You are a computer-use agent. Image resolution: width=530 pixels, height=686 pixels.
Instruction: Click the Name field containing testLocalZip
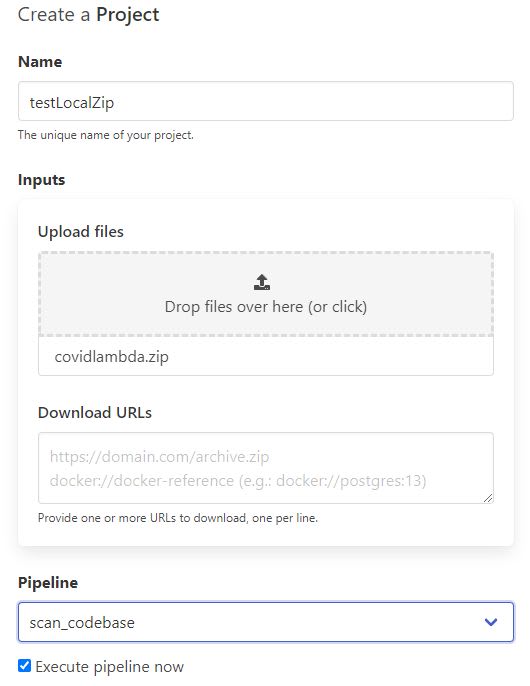(266, 101)
